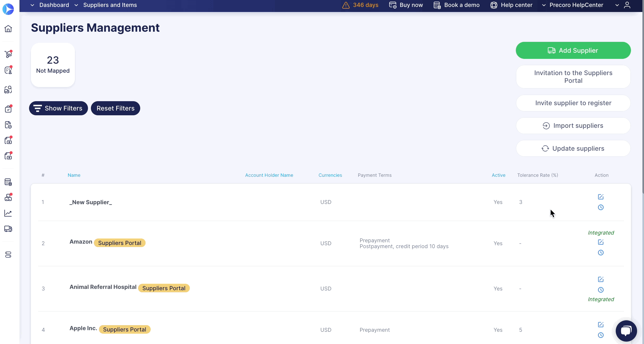This screenshot has height=344, width=644.
Task: Expand the Suppliers and Items dropdown
Action: [76, 5]
